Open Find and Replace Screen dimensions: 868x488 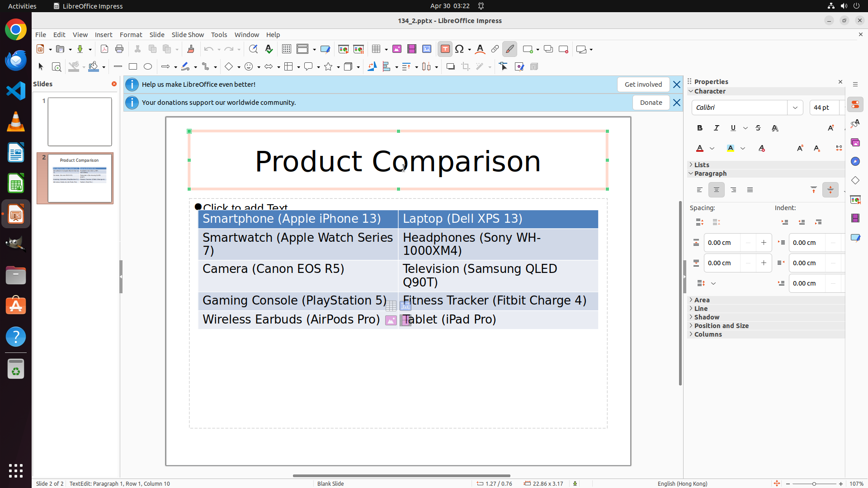(x=253, y=49)
